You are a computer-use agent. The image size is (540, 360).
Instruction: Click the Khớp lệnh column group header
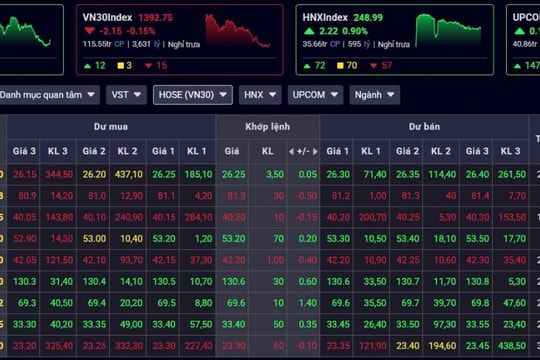pyautogui.click(x=268, y=127)
